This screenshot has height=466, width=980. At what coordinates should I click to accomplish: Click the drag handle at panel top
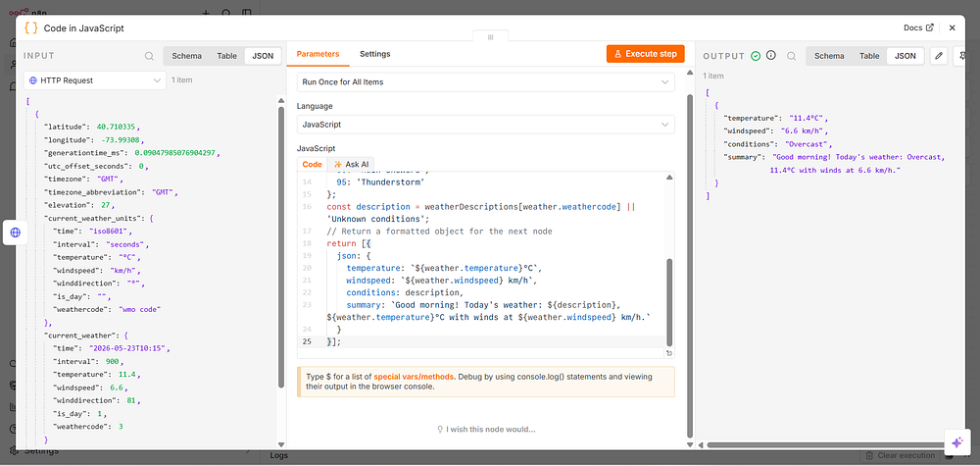(x=490, y=37)
